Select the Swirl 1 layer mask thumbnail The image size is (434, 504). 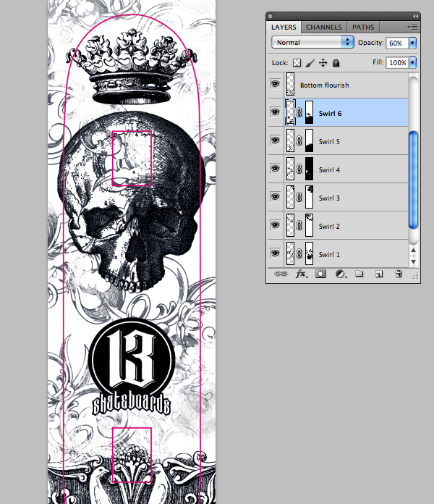[309, 253]
